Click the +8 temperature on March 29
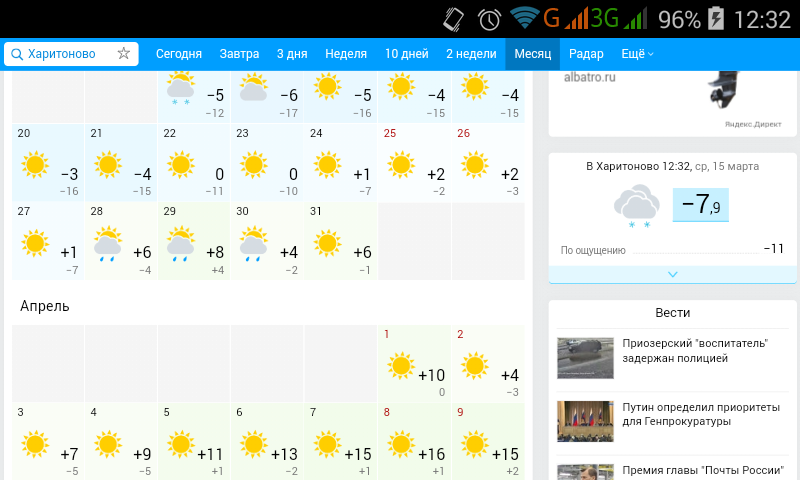The image size is (800, 480). click(x=215, y=252)
